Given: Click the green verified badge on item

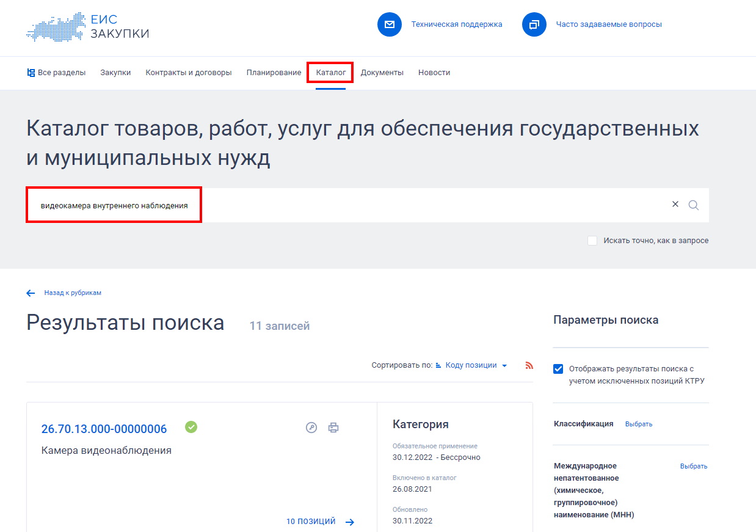Looking at the screenshot, I should 191,427.
